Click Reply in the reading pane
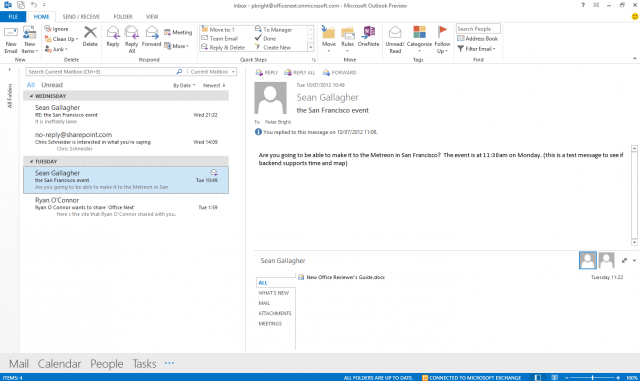 (x=267, y=72)
